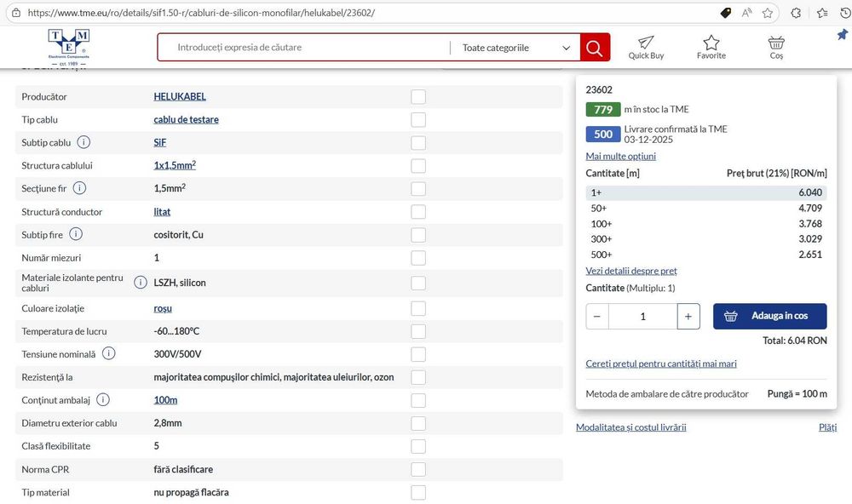Increase quantity with plus button

[688, 317]
